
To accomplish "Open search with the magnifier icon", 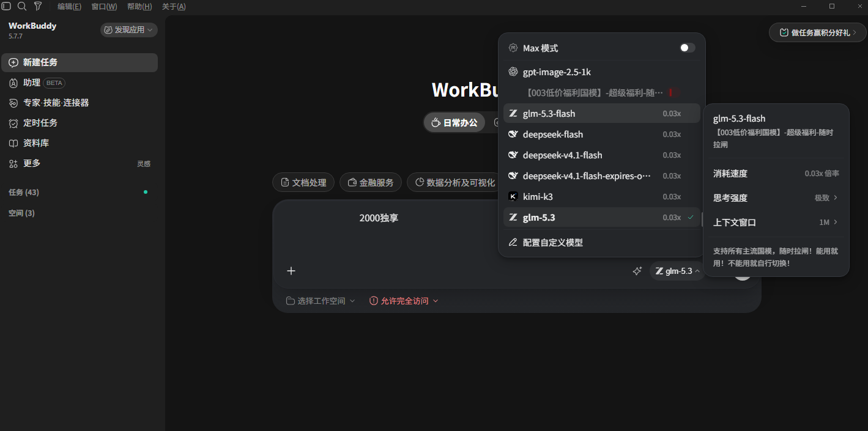I will [x=22, y=6].
